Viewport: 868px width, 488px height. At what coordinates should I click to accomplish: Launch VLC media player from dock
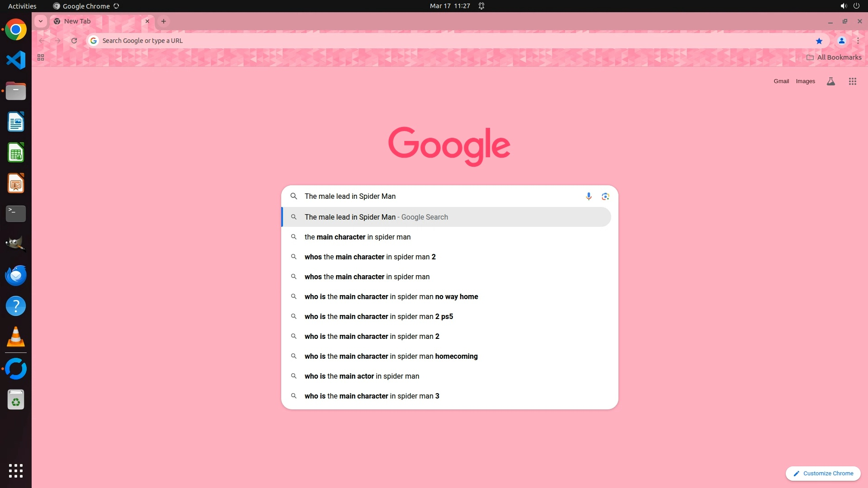pyautogui.click(x=16, y=337)
